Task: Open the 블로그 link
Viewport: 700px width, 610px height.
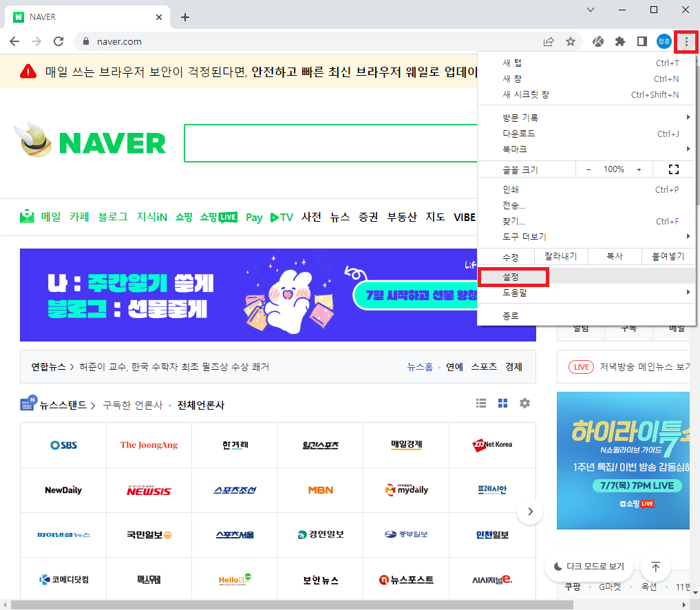Action: (113, 217)
